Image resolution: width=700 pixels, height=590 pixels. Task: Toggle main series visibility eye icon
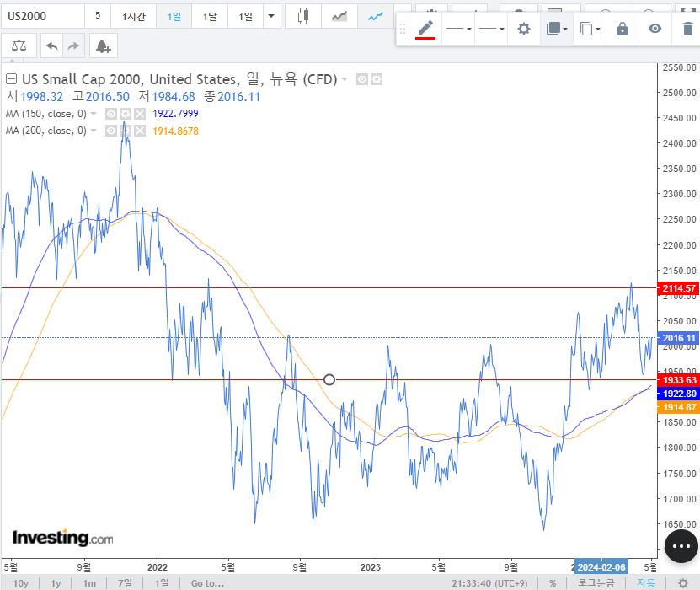(362, 79)
